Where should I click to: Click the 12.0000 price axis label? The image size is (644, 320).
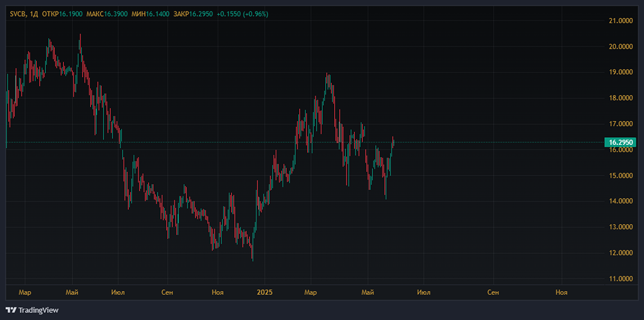(x=620, y=253)
